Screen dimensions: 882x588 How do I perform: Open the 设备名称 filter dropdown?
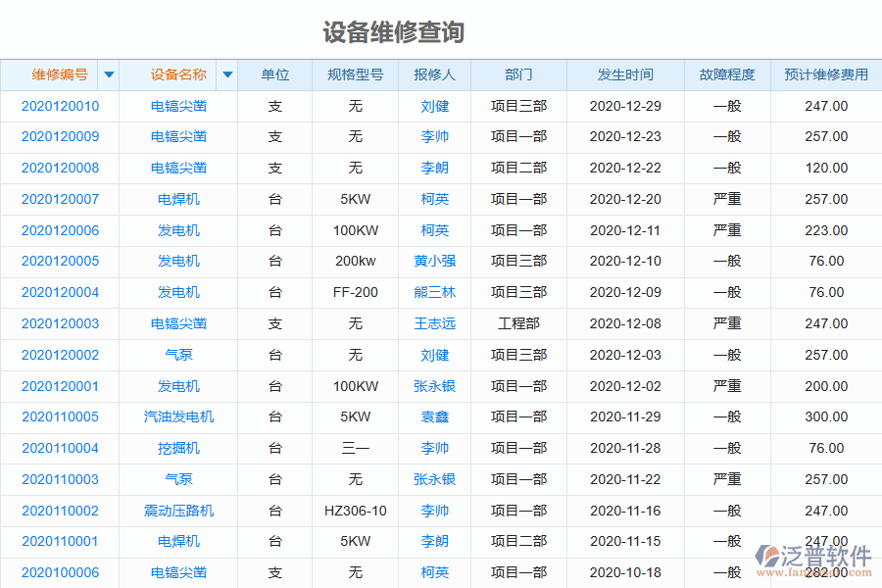[x=226, y=74]
